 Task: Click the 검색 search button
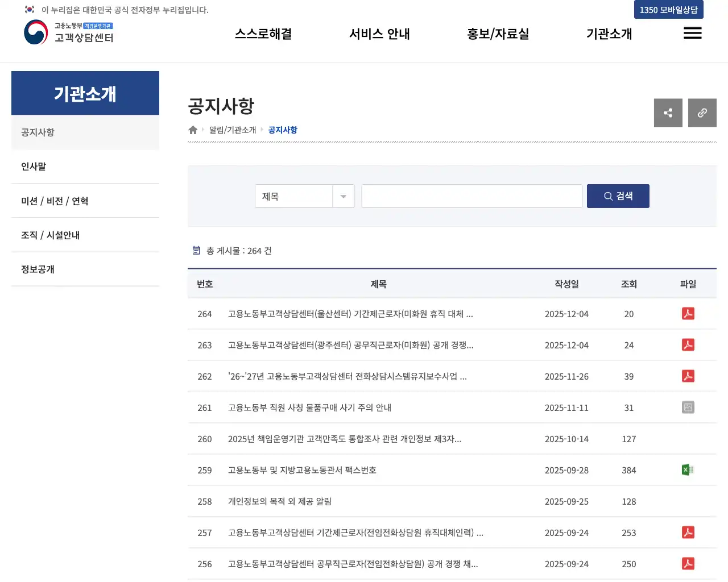[618, 196]
